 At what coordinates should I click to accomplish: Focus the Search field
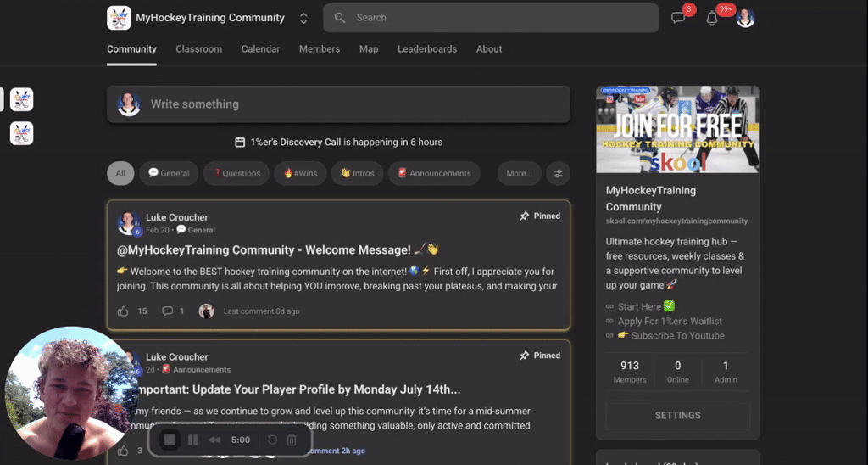pyautogui.click(x=491, y=18)
